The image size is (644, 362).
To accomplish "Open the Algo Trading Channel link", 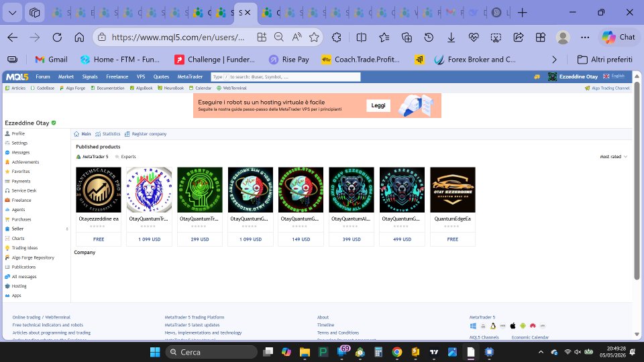I will click(x=607, y=88).
